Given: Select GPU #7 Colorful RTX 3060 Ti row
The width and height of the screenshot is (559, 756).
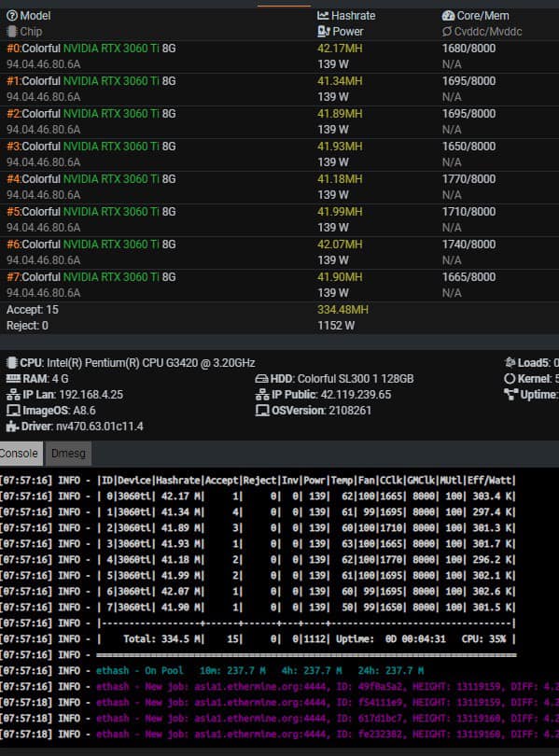Looking at the screenshot, I should tap(280, 286).
